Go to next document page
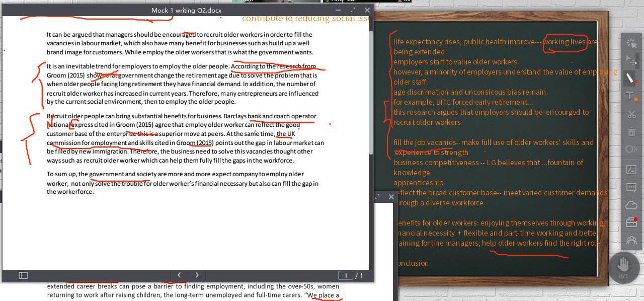Viewport: 644px width, 301px height. coord(197,275)
